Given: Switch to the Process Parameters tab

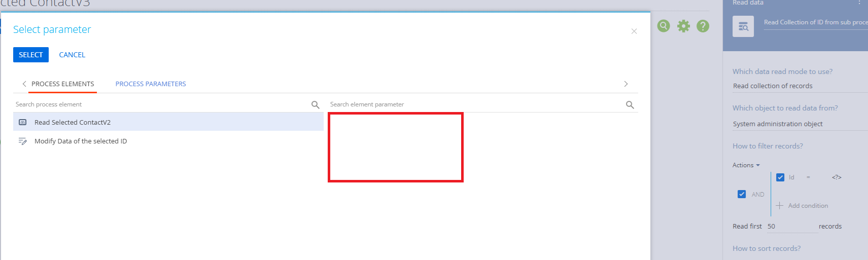Looking at the screenshot, I should click(x=151, y=84).
